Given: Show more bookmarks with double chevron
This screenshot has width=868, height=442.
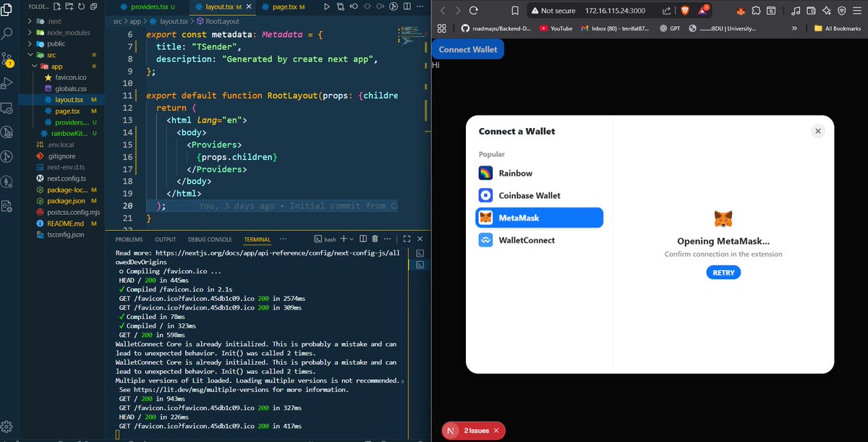Looking at the screenshot, I should click(x=795, y=28).
